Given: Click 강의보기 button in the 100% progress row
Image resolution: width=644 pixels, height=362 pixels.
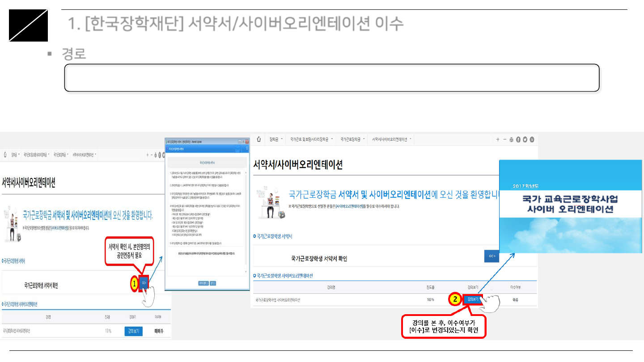Looking at the screenshot, I should coord(473,299).
